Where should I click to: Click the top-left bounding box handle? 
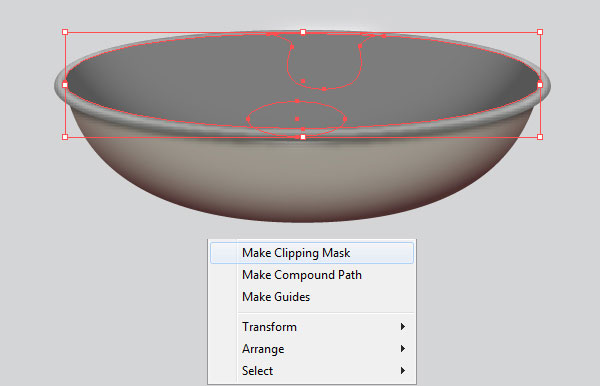click(x=65, y=32)
